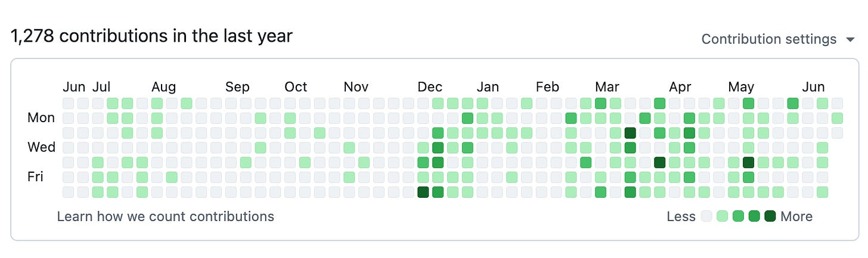The width and height of the screenshot is (868, 258).
Task: Click the darkest Thursday cell just before April
Action: coord(659,162)
